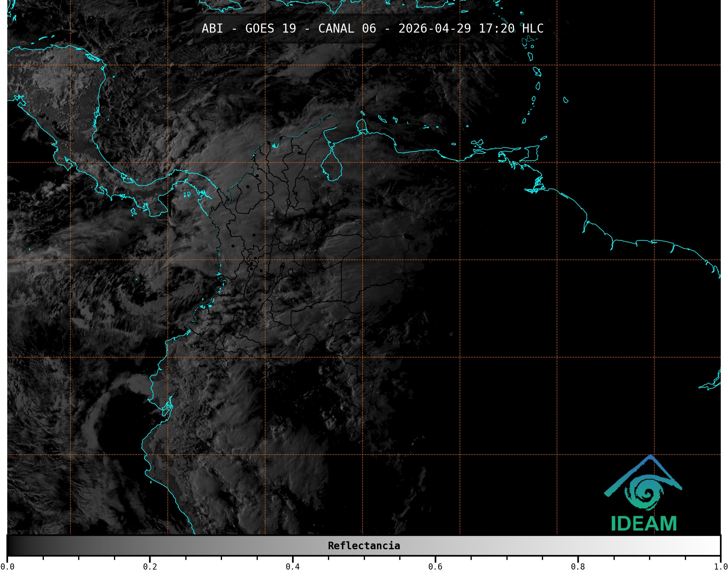Click the 0.6 tick label under colorbar
Viewport: 728px width, 571px height.
[x=435, y=567]
